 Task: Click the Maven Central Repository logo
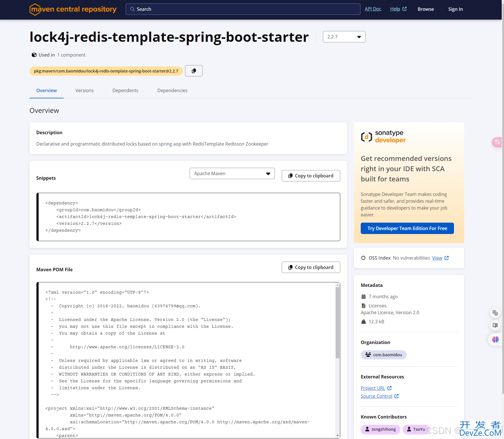coord(73,9)
